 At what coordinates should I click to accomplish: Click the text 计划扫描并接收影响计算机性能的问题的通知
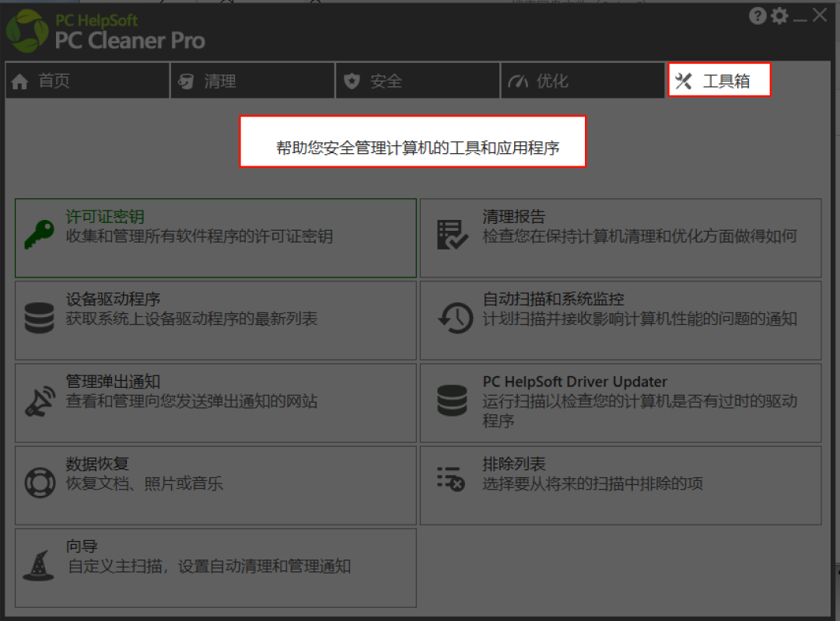click(639, 319)
